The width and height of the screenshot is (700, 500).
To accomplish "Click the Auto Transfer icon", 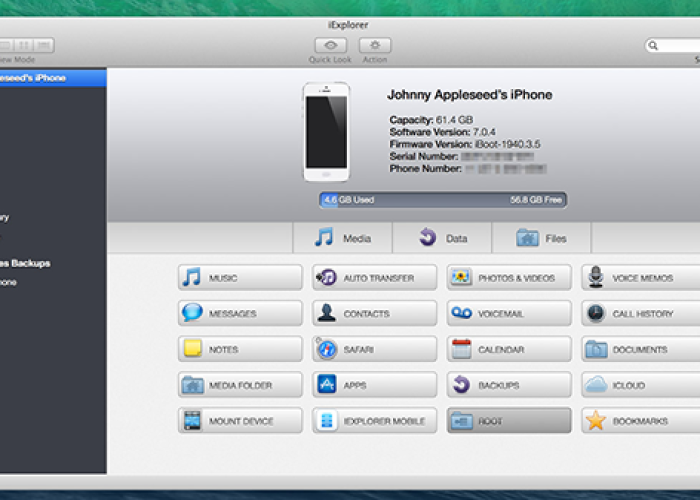I will [326, 277].
